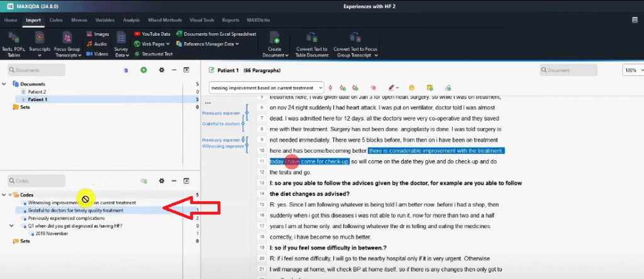The image size is (644, 279).
Task: Import Texts, PDFs, Tables
Action: point(13,44)
